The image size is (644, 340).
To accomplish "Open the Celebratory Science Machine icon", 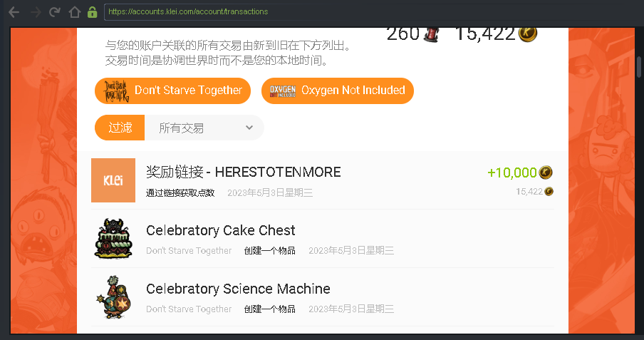I will pyautogui.click(x=114, y=297).
